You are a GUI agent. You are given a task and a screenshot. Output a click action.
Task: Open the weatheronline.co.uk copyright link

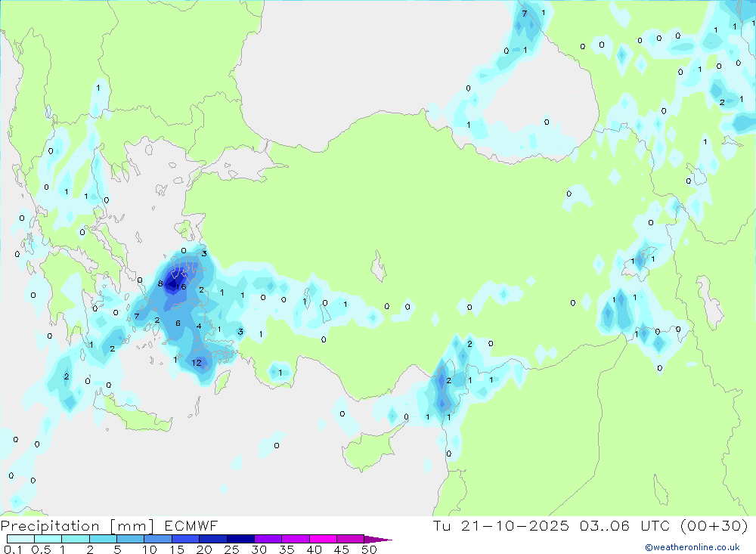(692, 547)
